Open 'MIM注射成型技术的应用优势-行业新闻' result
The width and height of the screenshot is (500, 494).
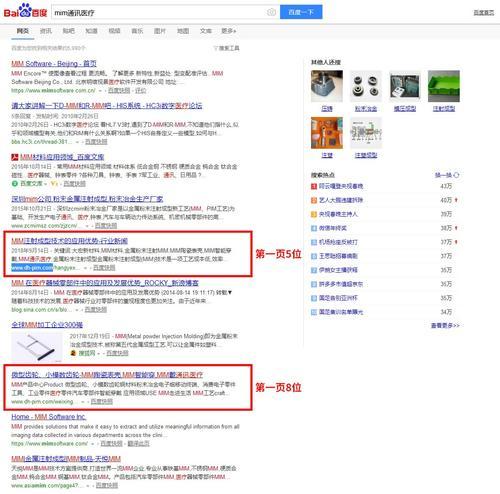(x=69, y=241)
